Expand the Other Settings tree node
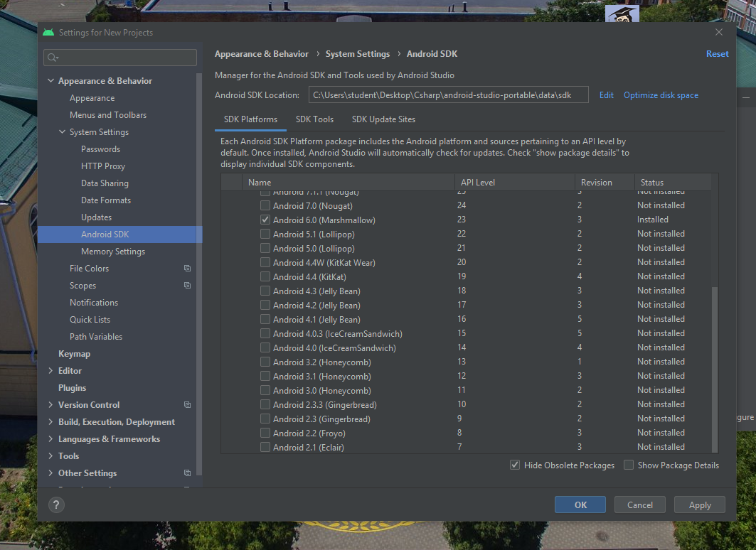Viewport: 756px width, 550px height. point(50,473)
